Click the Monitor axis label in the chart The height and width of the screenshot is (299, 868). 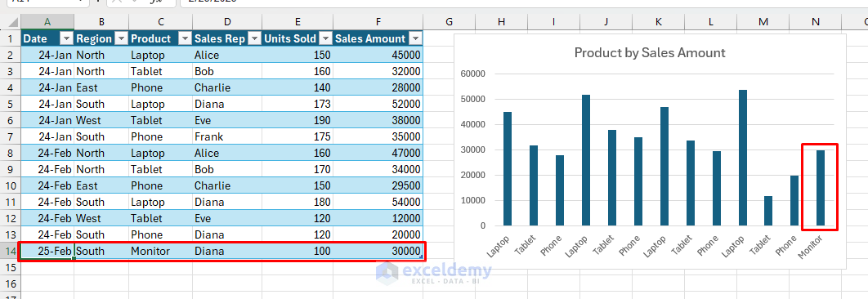coord(811,247)
